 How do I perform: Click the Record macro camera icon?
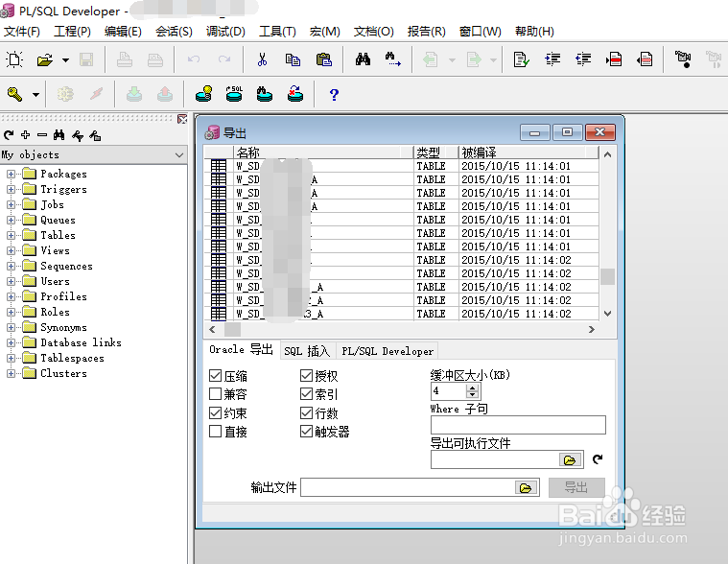pos(683,59)
